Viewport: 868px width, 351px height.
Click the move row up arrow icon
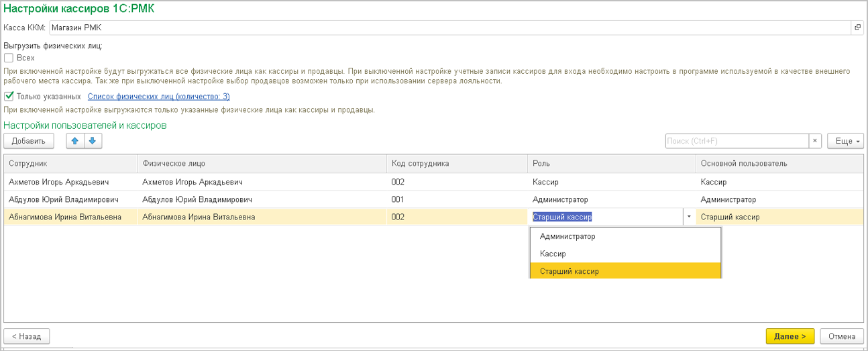(x=76, y=141)
